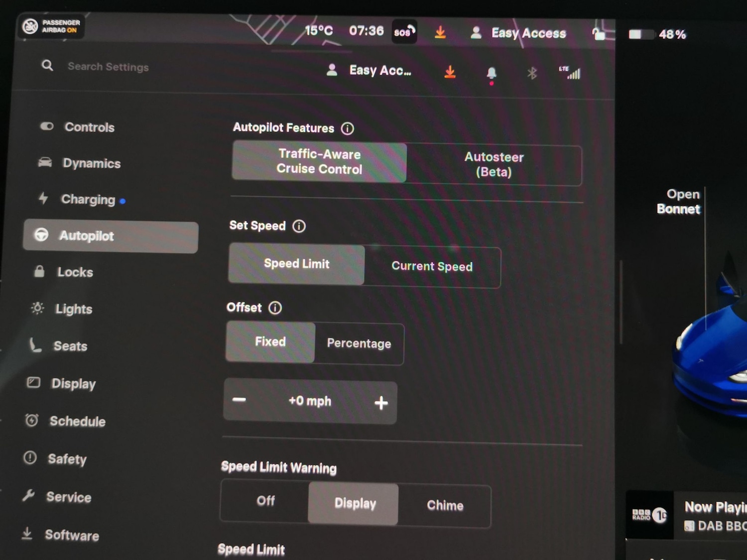Turn Speed Limit Warning Off
Viewport: 747px width, 560px height.
click(265, 501)
